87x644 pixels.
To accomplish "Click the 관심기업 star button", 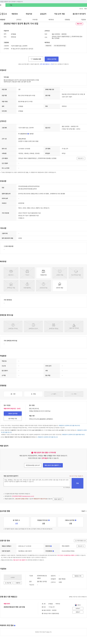I will tap(8, 583).
